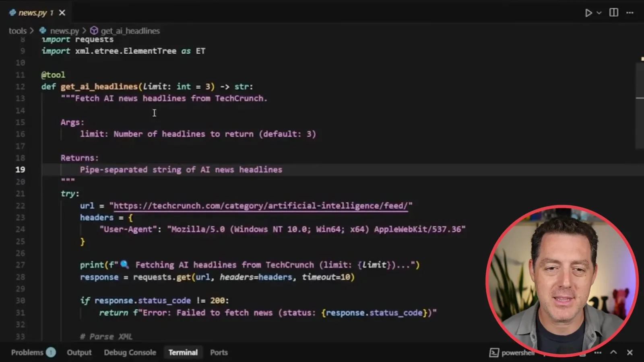
Task: Click the get_ai_headlines function name in the def line
Action: pyautogui.click(x=99, y=86)
